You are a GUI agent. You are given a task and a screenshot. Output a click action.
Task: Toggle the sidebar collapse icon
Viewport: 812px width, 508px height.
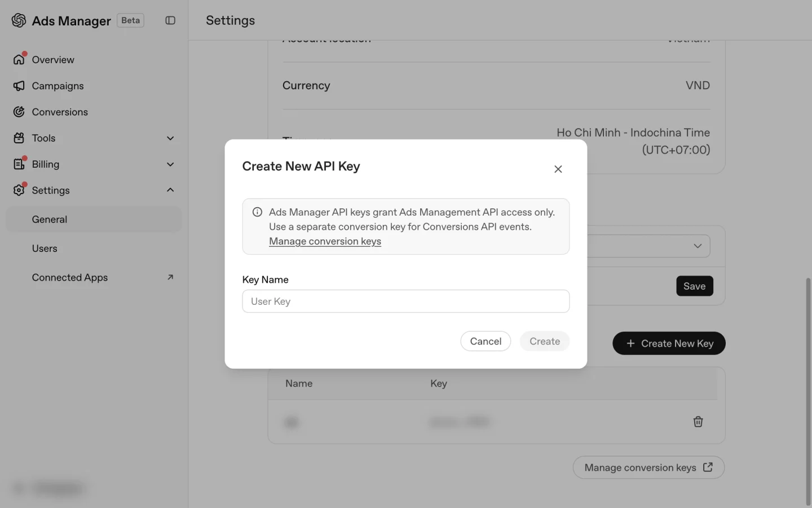click(x=170, y=20)
